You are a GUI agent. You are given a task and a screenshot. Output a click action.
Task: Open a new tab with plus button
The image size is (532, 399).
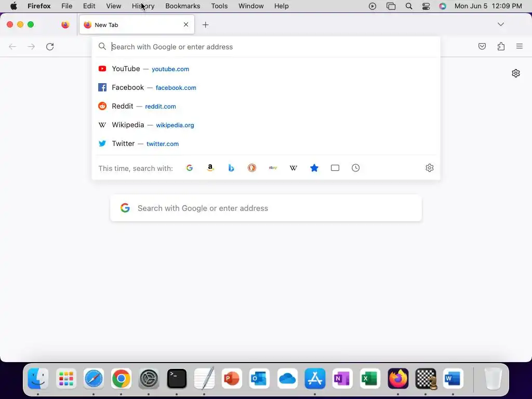(x=205, y=25)
